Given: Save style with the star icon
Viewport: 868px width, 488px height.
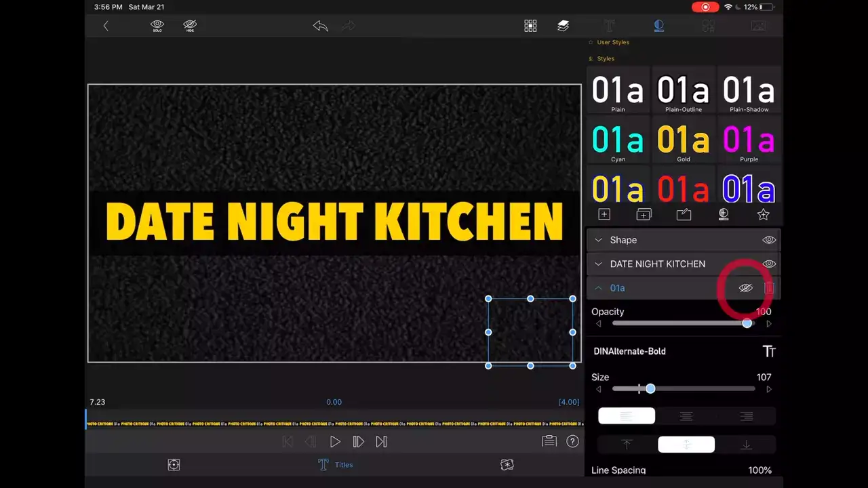Looking at the screenshot, I should [x=764, y=214].
